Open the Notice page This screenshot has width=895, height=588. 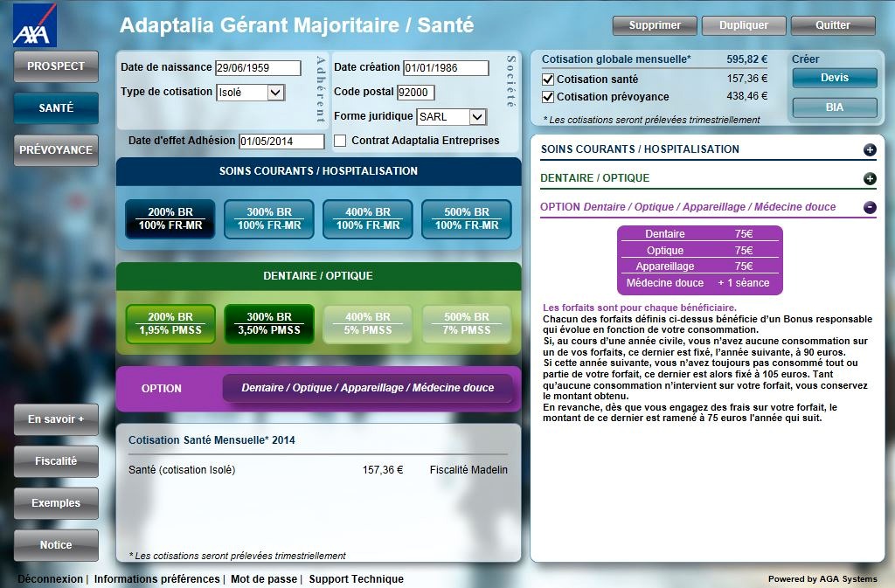point(56,545)
